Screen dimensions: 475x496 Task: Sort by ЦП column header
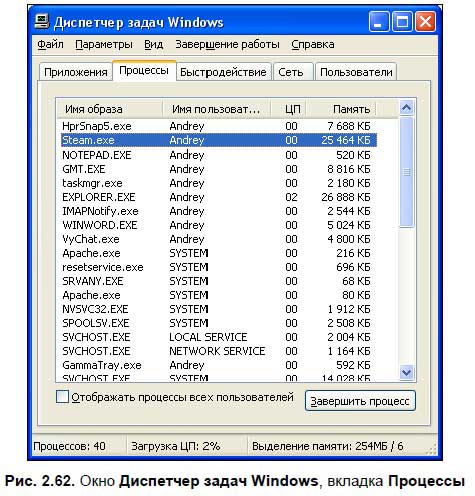tap(288, 109)
